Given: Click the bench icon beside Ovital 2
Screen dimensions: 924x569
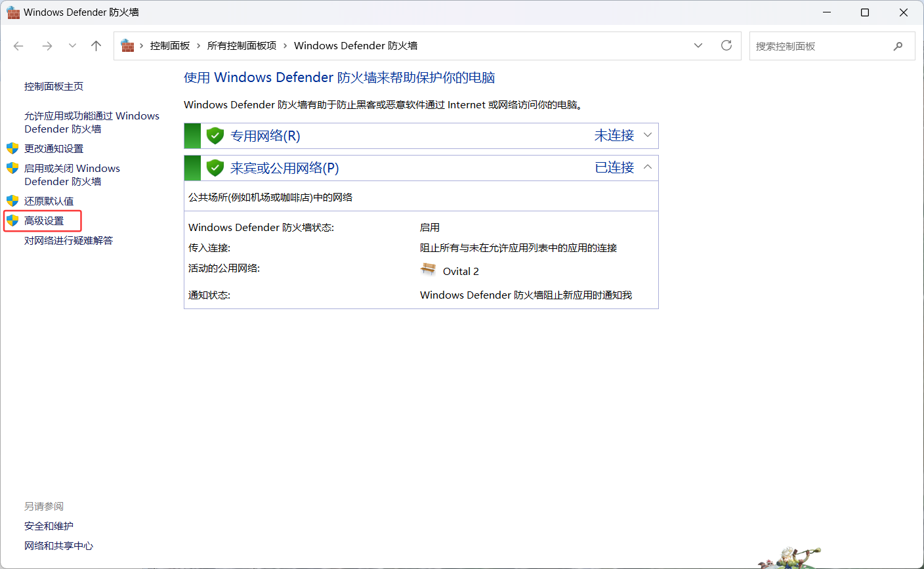Looking at the screenshot, I should (428, 269).
